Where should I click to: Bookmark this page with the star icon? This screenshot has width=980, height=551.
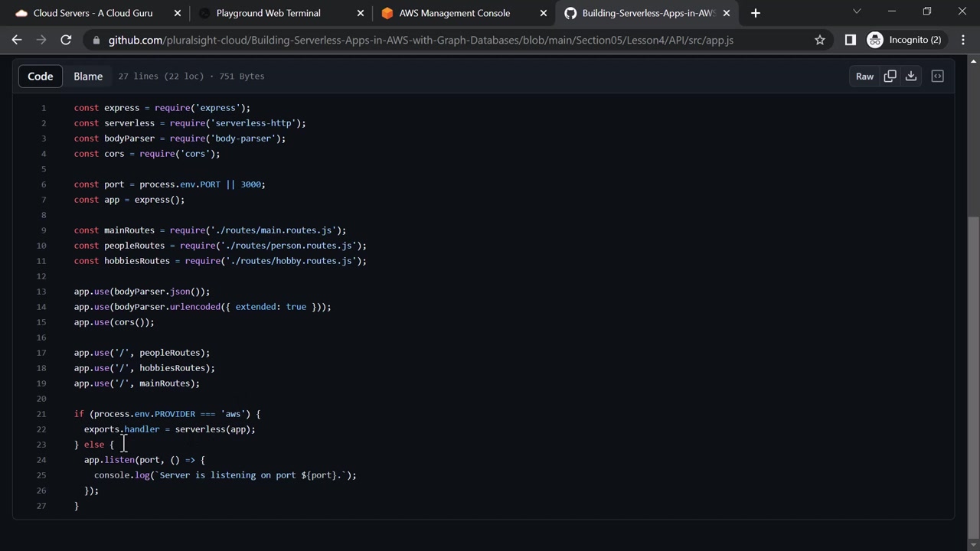tap(820, 40)
